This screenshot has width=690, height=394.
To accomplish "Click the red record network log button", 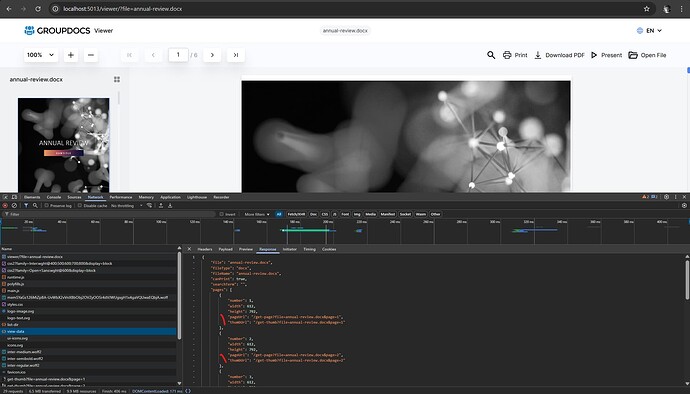I will [x=5, y=206].
